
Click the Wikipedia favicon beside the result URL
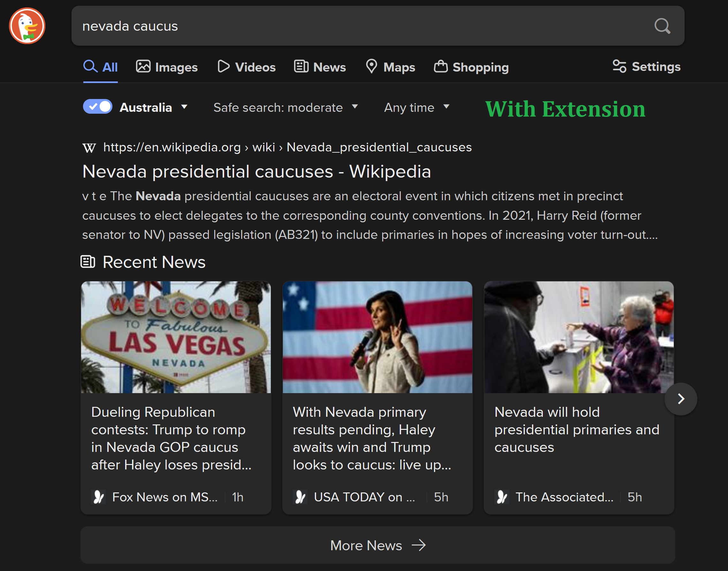coord(89,148)
